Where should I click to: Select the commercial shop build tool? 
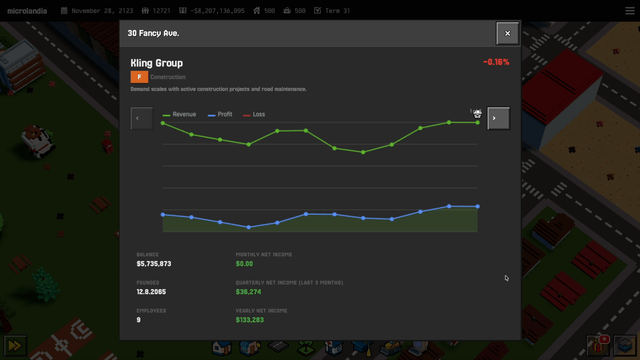point(250,348)
